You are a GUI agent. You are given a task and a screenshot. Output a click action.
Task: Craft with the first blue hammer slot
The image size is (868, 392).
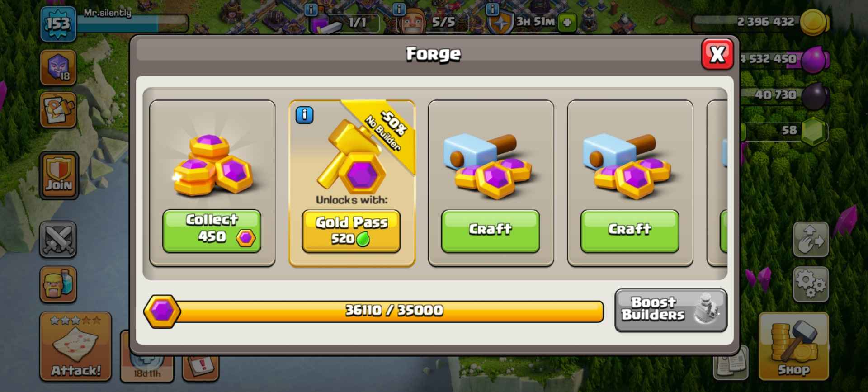(x=491, y=231)
